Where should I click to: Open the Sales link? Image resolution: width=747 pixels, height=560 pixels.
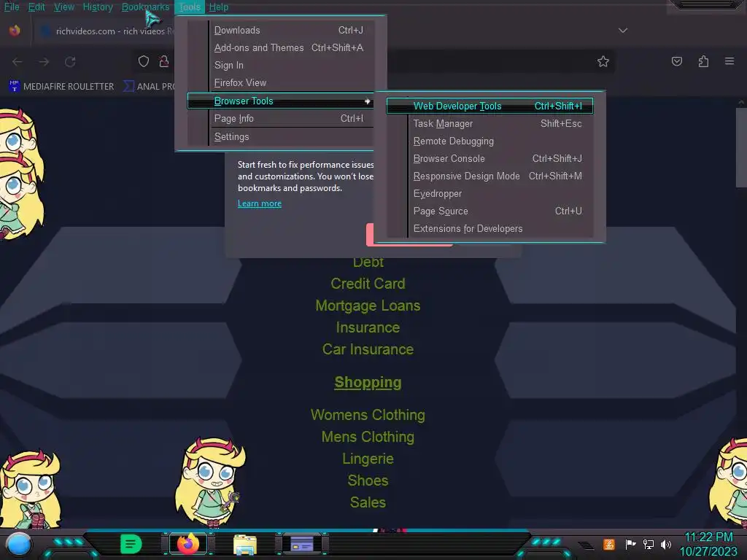[x=368, y=503]
